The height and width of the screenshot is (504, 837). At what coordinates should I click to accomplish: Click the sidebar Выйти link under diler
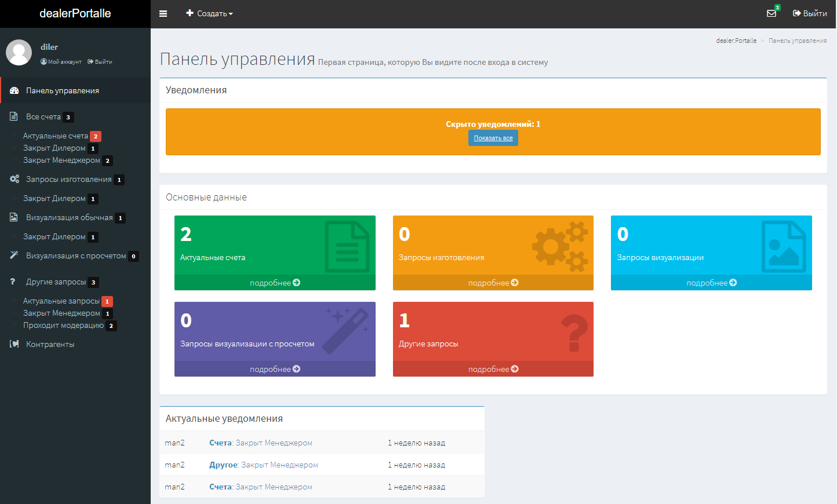pyautogui.click(x=100, y=61)
